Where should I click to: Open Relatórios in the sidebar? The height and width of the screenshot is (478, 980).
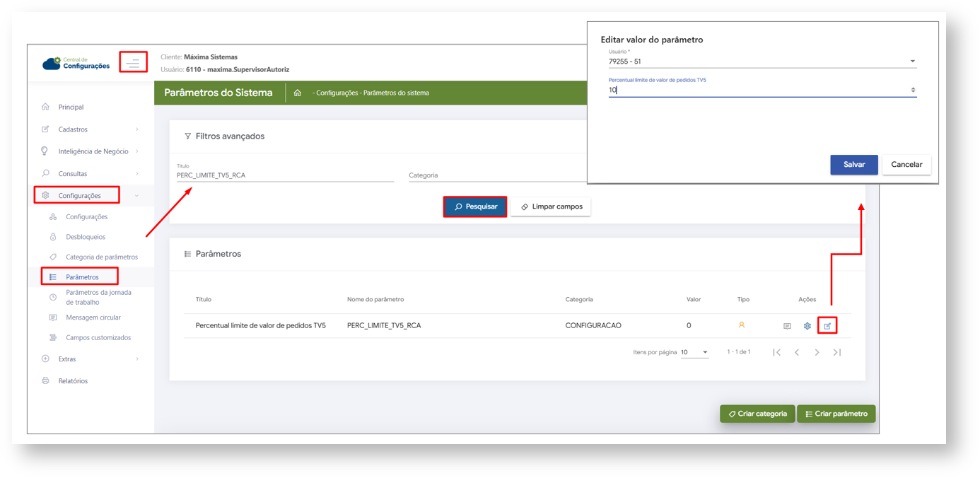[x=73, y=381]
